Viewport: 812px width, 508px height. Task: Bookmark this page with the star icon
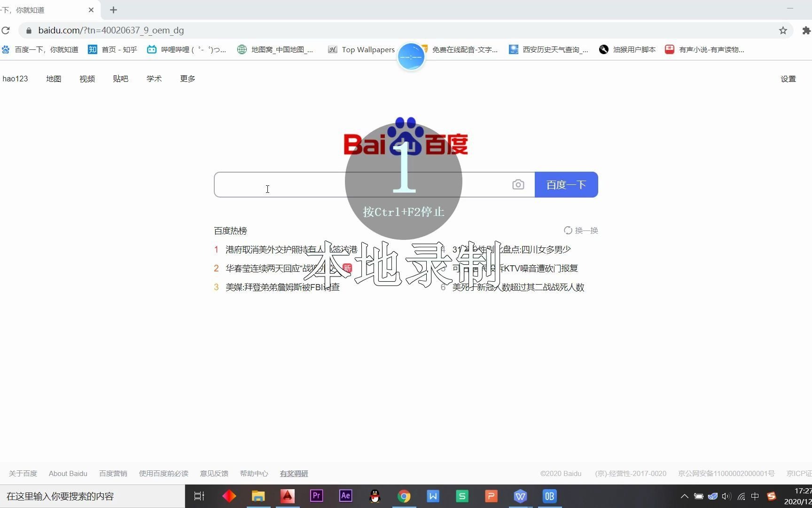(783, 31)
